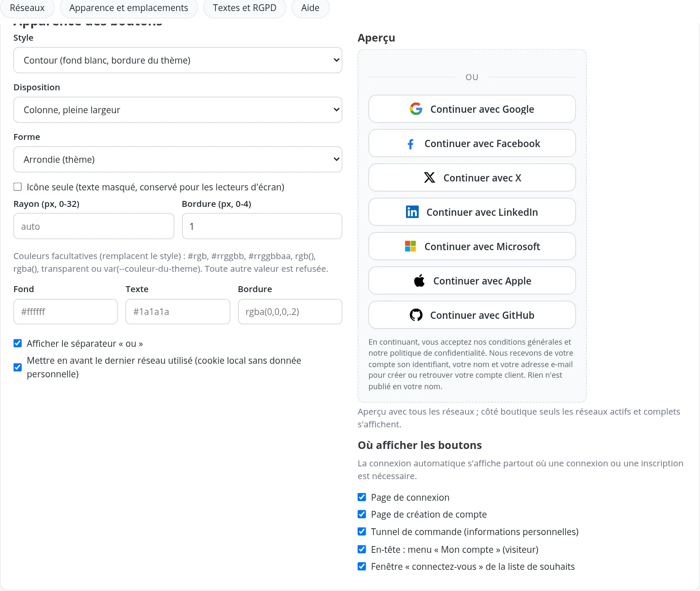Open the 'Textes et RGPD' tab
This screenshot has width=700, height=591.
[244, 8]
